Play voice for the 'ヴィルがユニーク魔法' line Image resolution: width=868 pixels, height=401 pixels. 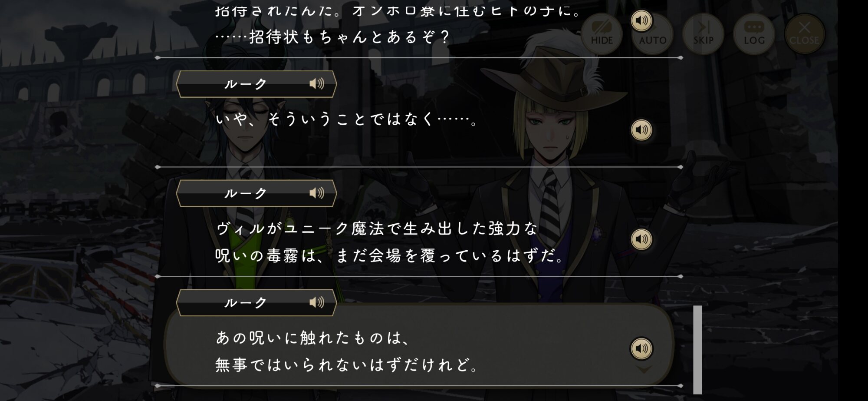[x=641, y=239]
